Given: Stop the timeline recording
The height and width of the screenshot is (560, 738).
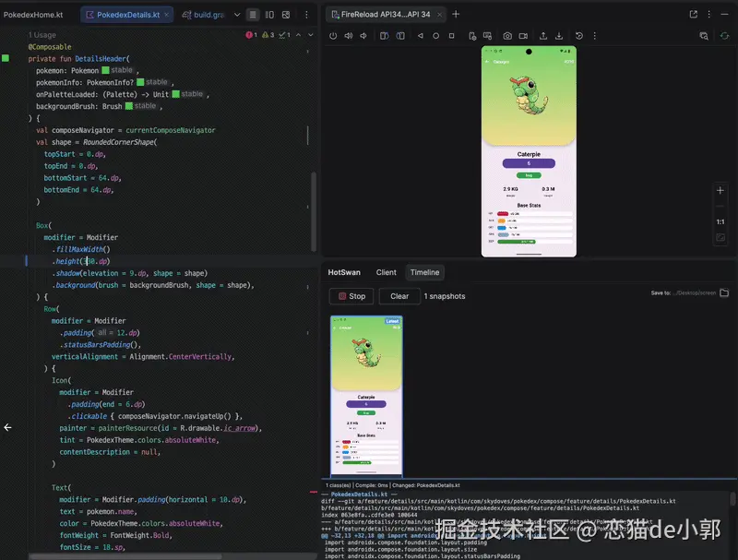Looking at the screenshot, I should (x=351, y=296).
